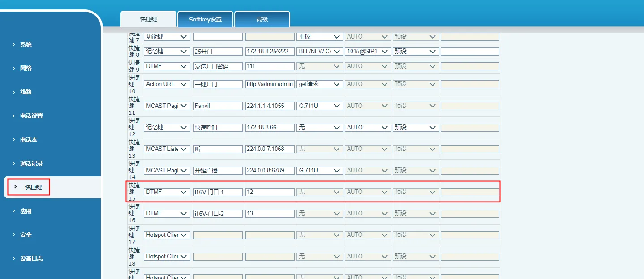Go to 线路 settings in sidebar
The width and height of the screenshot is (644, 279).
(26, 92)
